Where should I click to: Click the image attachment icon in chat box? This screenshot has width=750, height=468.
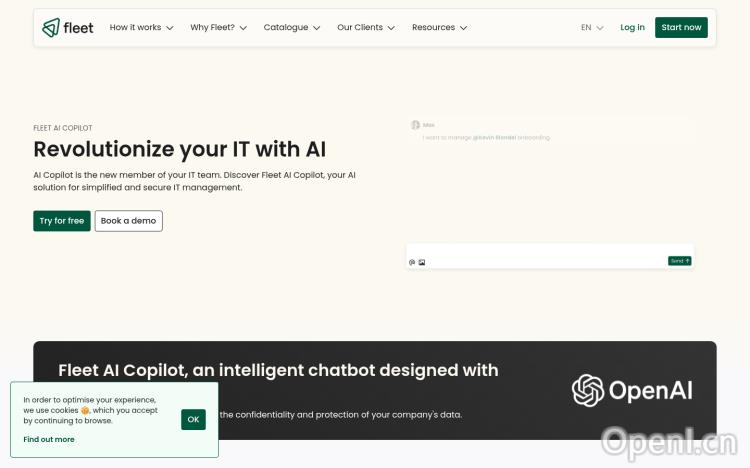[x=422, y=262]
